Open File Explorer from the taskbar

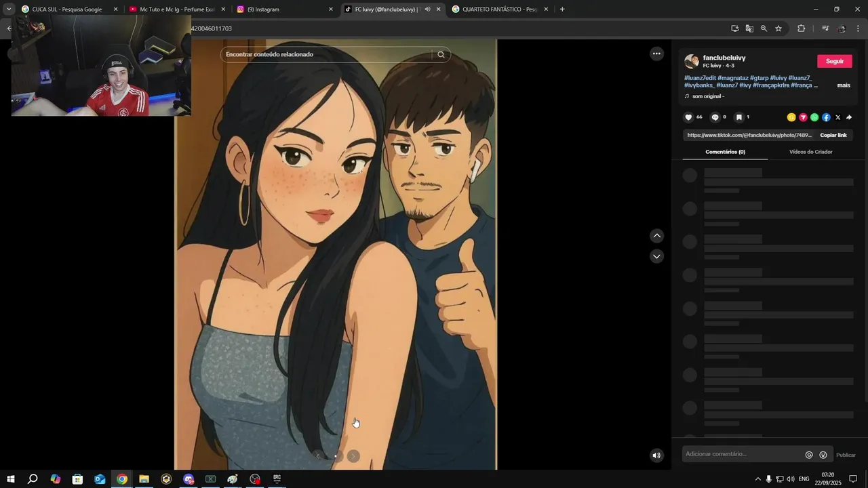tap(144, 479)
